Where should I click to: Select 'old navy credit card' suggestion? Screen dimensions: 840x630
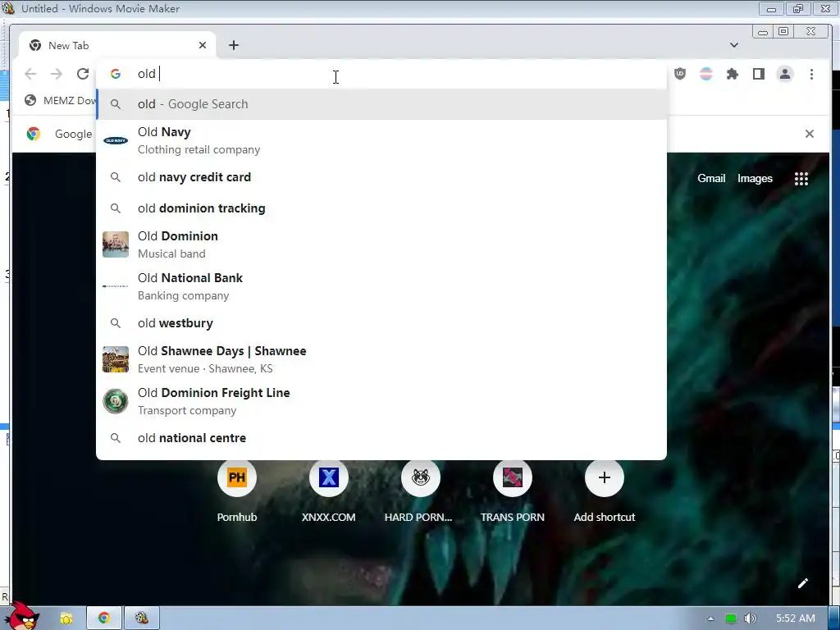pyautogui.click(x=381, y=177)
